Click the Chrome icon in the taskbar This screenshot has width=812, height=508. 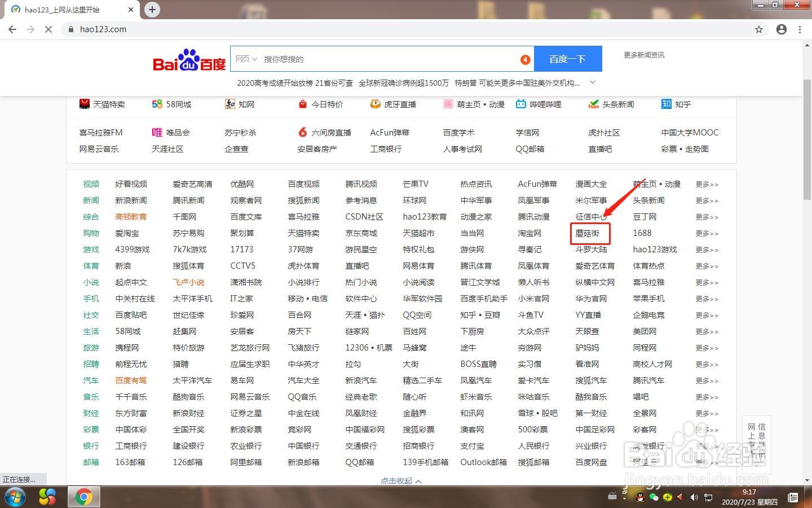(84, 497)
